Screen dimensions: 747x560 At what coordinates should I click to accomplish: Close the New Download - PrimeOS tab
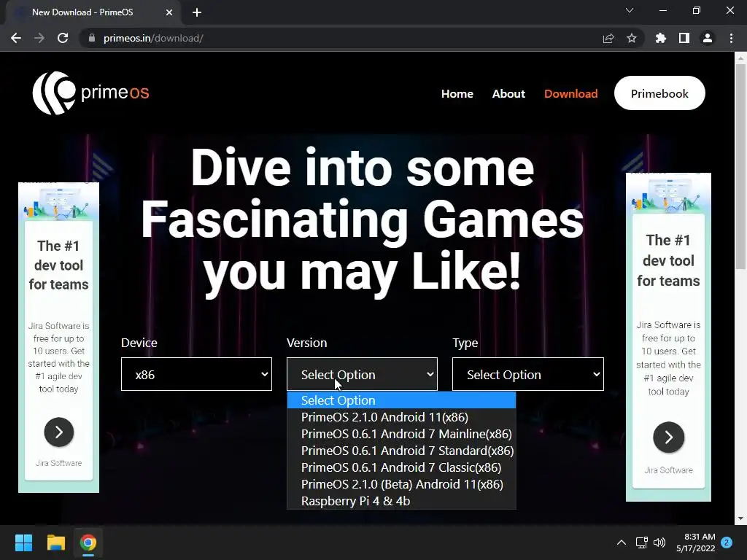click(x=169, y=12)
